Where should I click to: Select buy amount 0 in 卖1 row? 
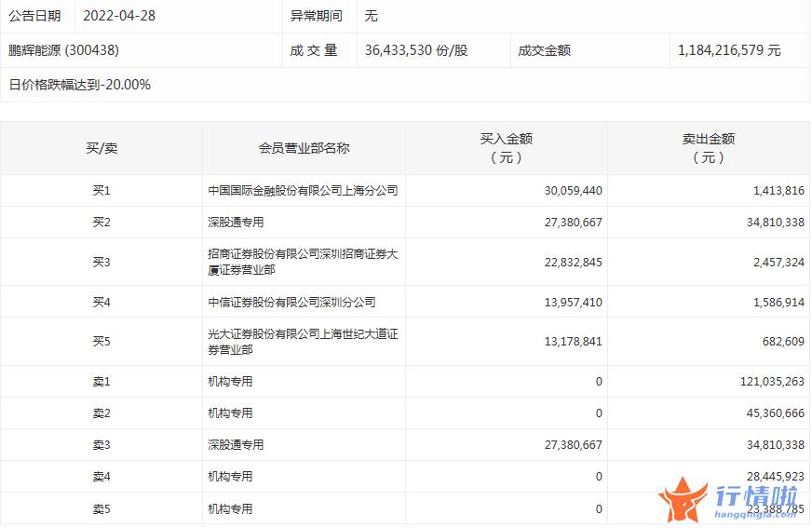[x=599, y=382]
